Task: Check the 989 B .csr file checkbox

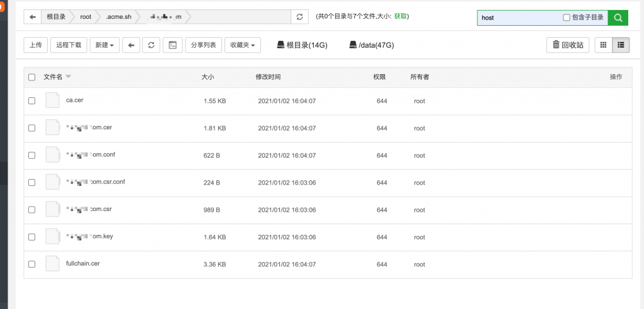Action: point(31,210)
